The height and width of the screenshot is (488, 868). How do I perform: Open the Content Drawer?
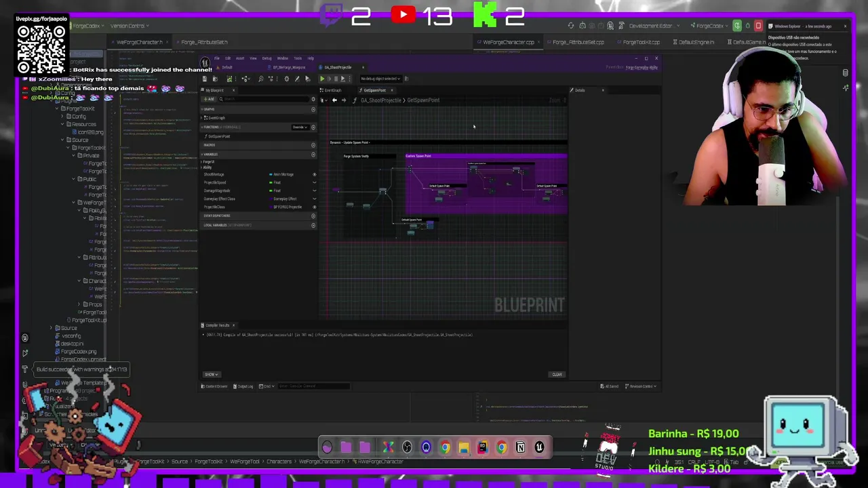click(214, 386)
